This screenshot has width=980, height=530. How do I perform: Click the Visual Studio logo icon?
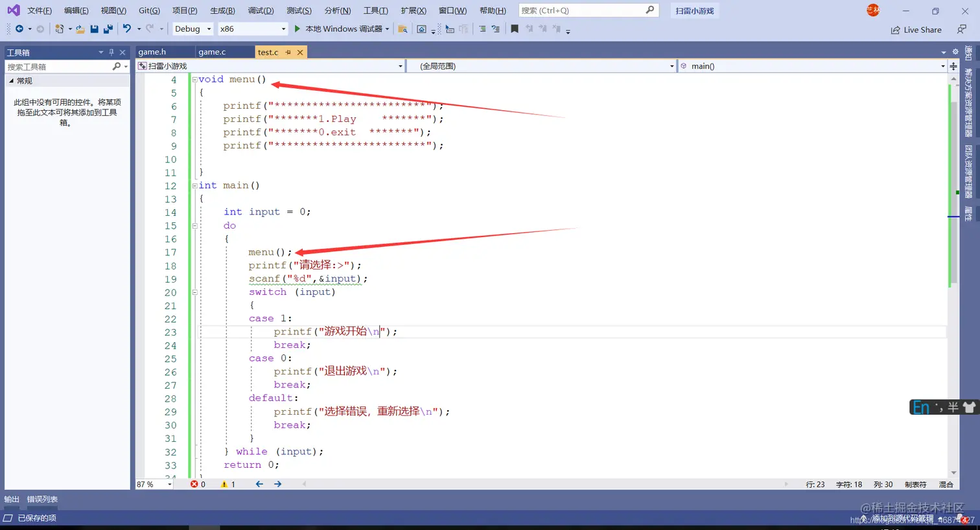click(x=13, y=10)
